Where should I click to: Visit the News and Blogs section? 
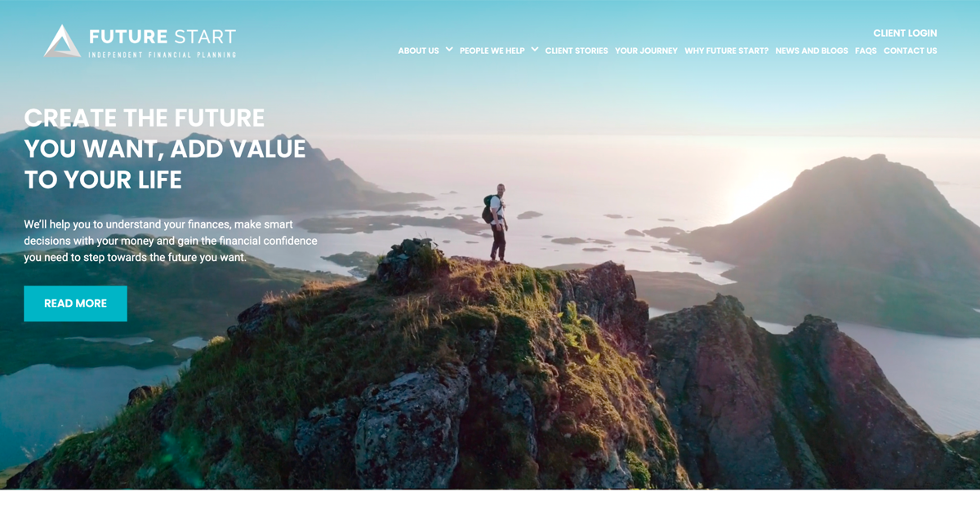[812, 51]
